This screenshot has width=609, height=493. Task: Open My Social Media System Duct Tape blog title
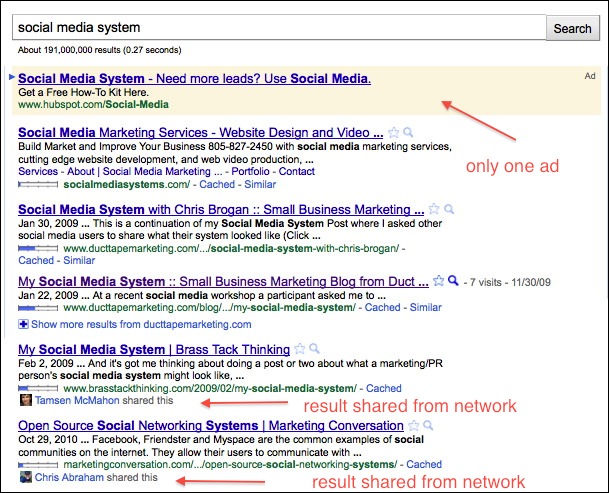click(x=223, y=281)
